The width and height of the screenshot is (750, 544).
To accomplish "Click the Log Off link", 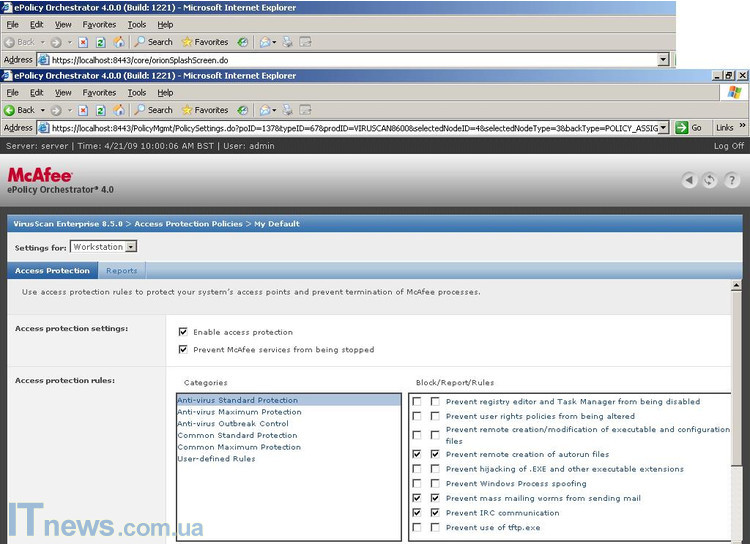I will tap(728, 146).
